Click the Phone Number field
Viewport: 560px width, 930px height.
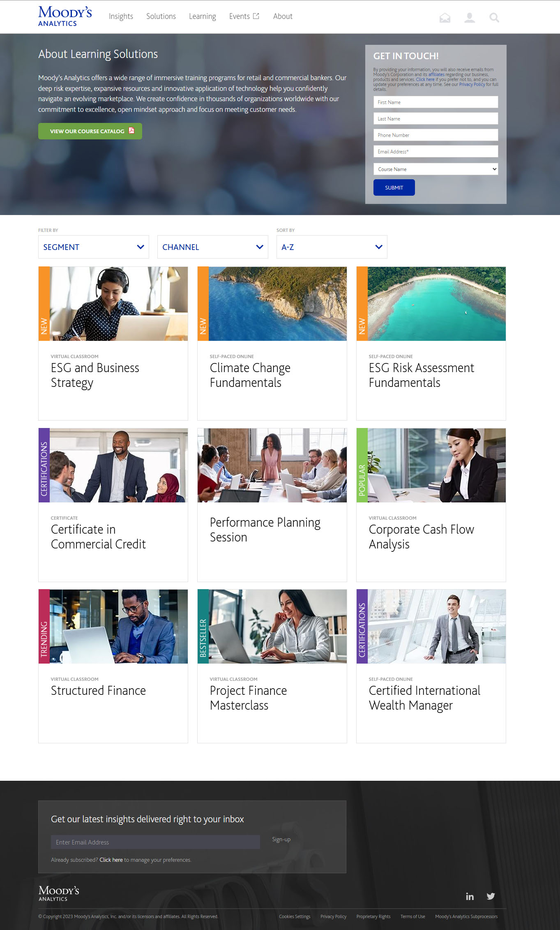[436, 135]
